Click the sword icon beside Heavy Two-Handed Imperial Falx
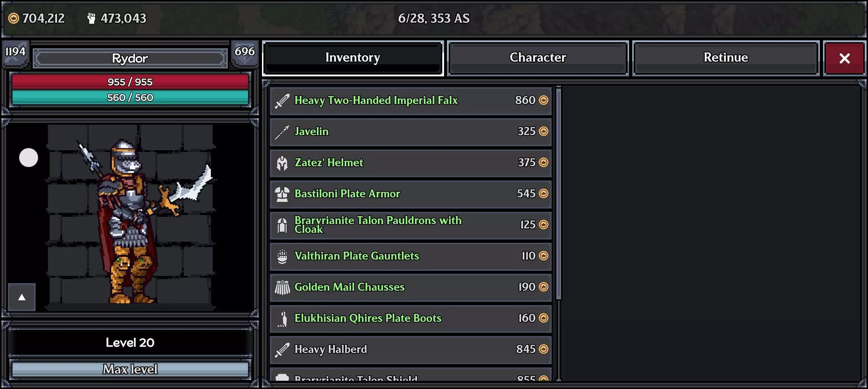 pos(282,100)
